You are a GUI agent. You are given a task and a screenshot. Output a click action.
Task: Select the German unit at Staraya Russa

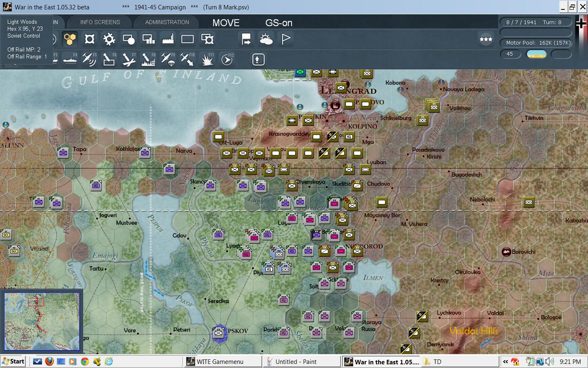coord(357,316)
